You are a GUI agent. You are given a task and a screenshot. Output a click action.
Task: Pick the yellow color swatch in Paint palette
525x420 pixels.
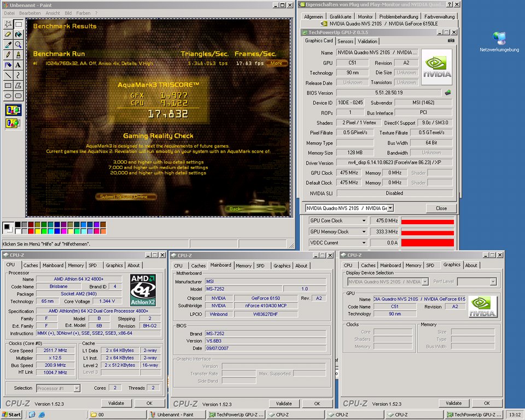pos(38,231)
